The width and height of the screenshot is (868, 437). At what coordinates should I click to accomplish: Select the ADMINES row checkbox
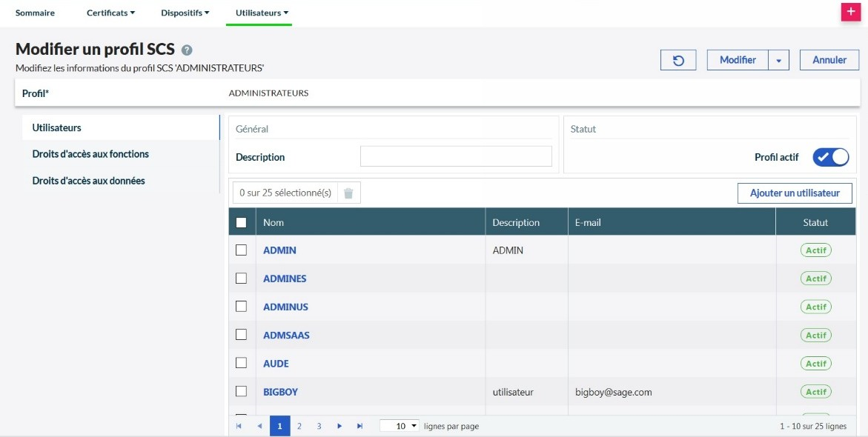click(x=241, y=278)
